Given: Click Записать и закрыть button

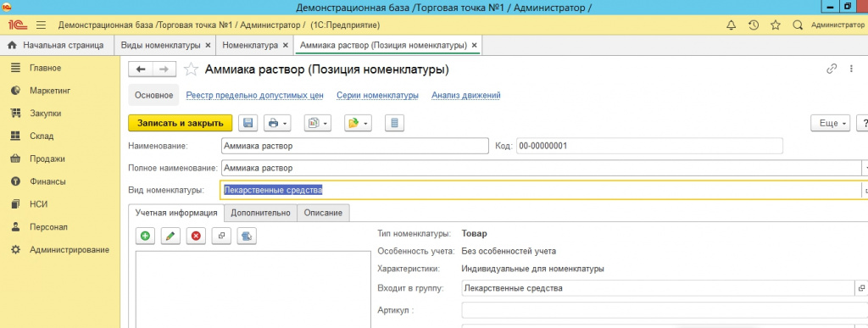Looking at the screenshot, I should pos(180,123).
